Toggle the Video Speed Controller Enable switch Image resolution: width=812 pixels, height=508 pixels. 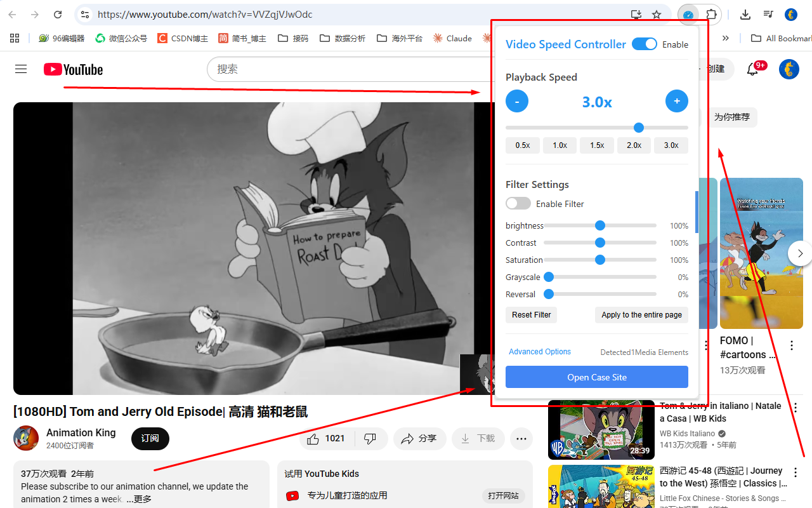(645, 44)
